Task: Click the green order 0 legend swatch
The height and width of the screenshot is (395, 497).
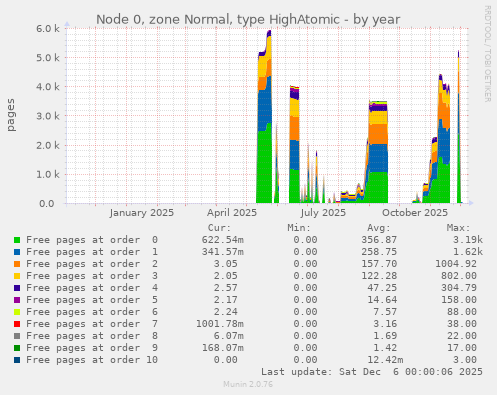Action: pos(17,240)
